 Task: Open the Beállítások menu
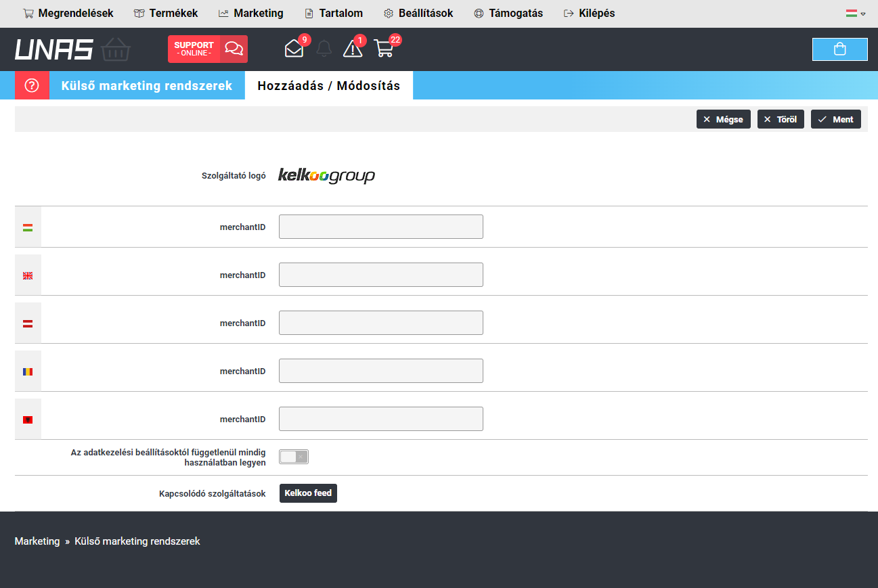418,14
